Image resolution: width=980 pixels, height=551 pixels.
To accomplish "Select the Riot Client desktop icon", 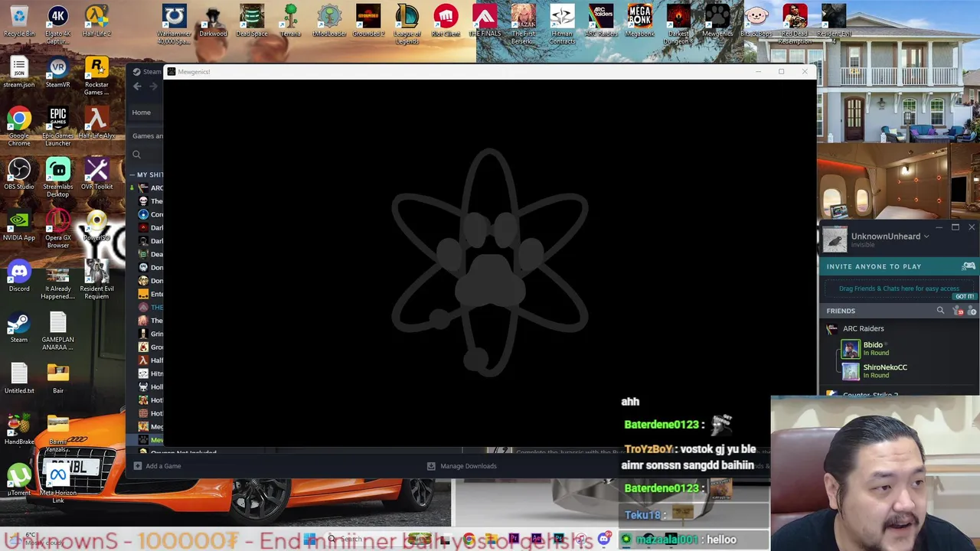I will pyautogui.click(x=446, y=21).
